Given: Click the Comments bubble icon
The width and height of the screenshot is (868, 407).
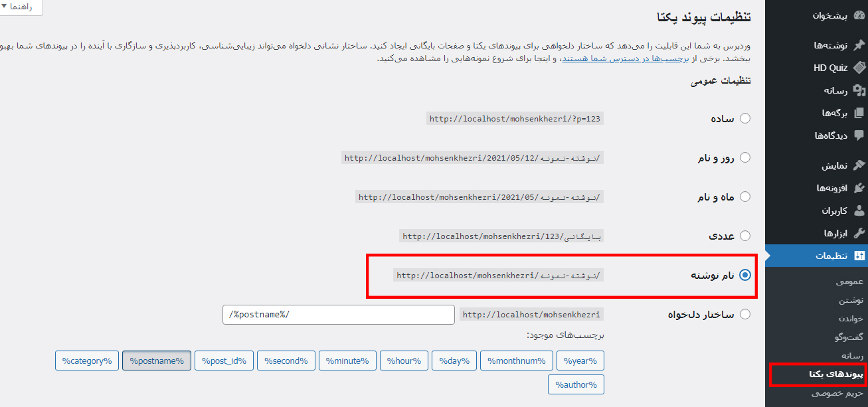Looking at the screenshot, I should point(859,135).
